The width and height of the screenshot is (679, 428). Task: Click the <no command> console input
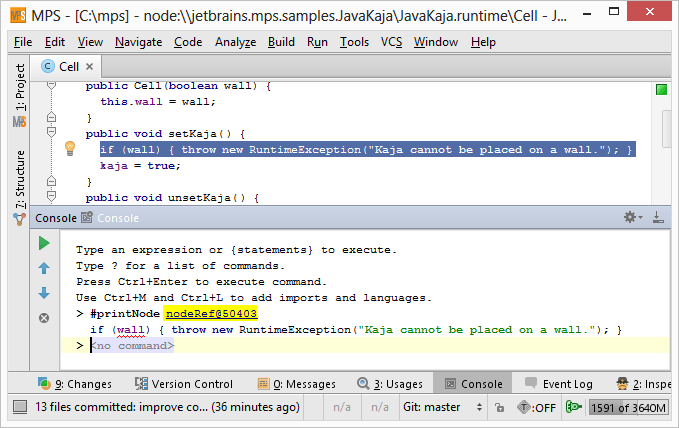[133, 346]
